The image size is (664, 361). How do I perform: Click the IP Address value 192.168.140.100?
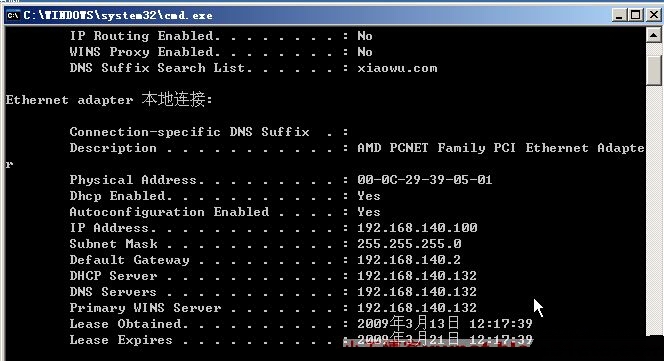(417, 228)
